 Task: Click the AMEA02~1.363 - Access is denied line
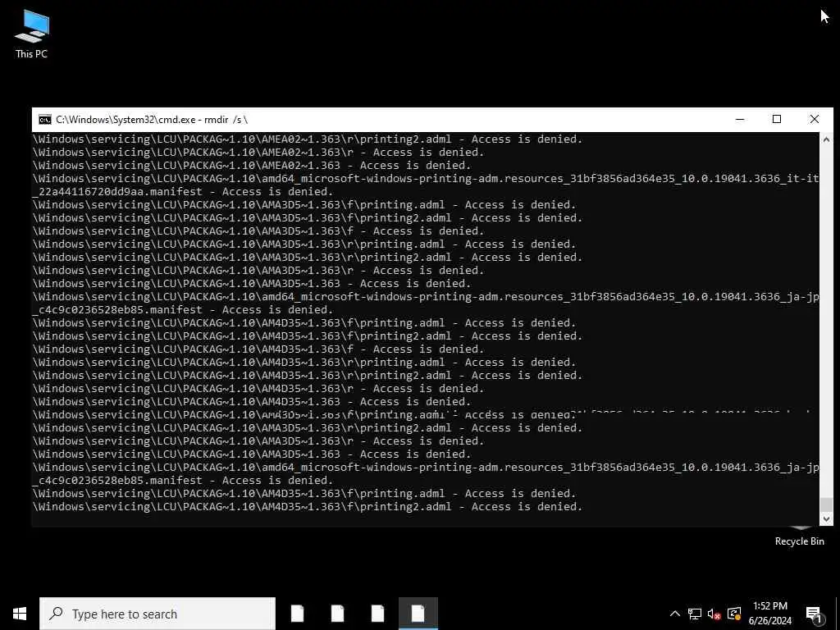click(x=252, y=166)
